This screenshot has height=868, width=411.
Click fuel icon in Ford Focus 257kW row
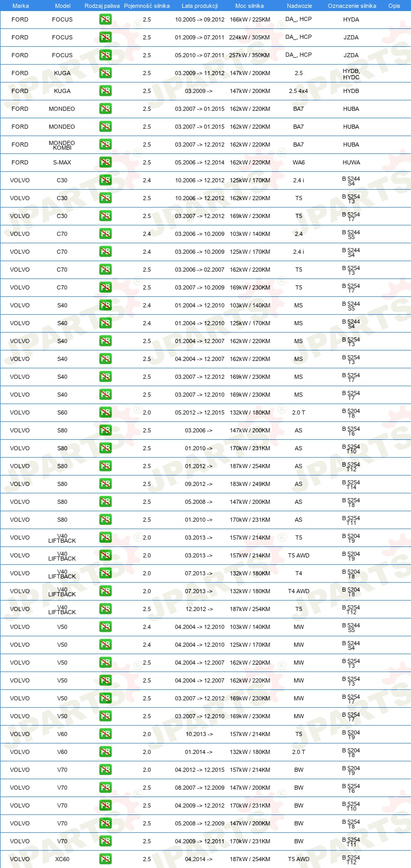pyautogui.click(x=105, y=55)
